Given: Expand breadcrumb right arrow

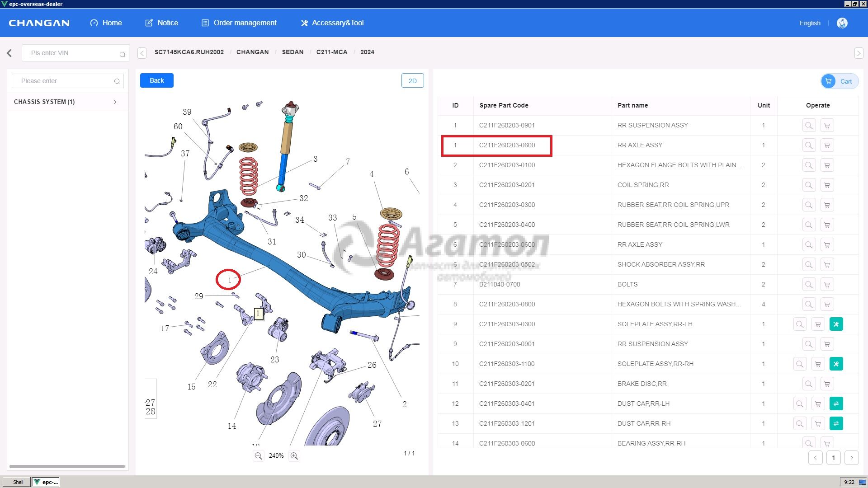Looking at the screenshot, I should tap(859, 53).
